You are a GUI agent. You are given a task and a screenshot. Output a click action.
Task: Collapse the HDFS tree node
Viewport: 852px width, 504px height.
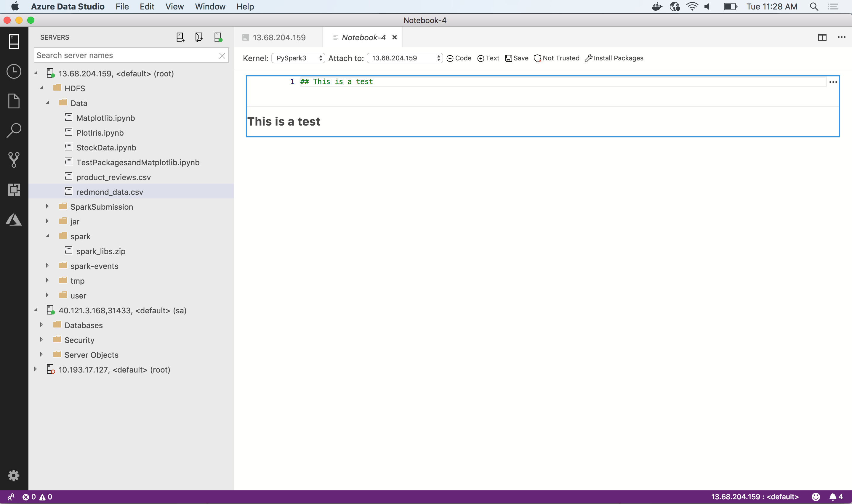click(x=42, y=88)
